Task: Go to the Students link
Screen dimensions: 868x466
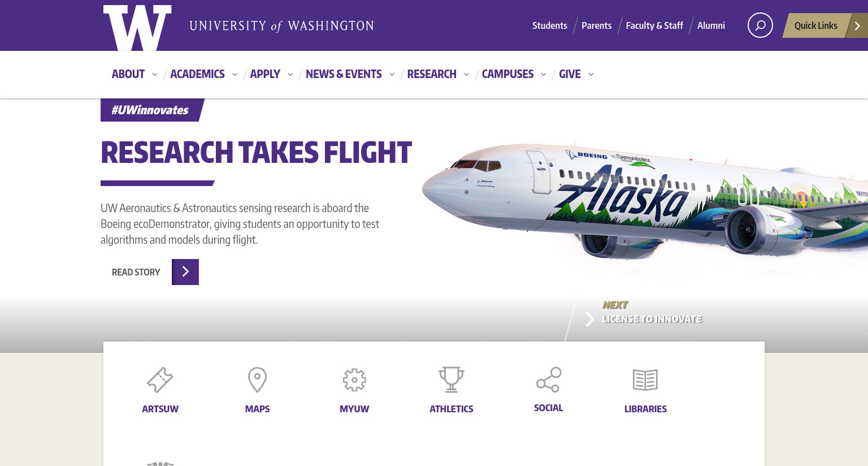Action: (550, 25)
